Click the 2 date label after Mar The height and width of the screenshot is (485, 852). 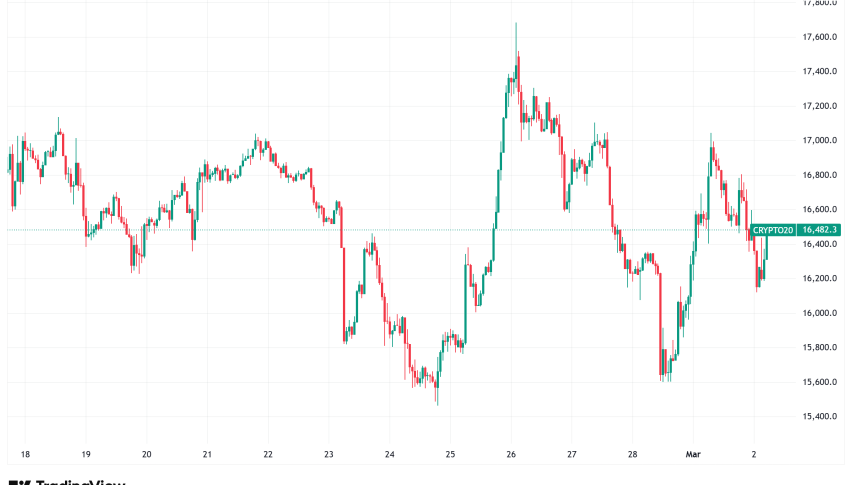[753, 452]
